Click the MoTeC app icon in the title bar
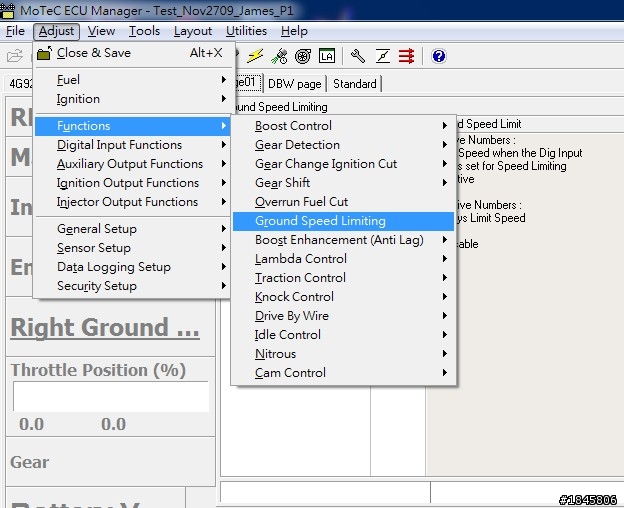 [7, 10]
